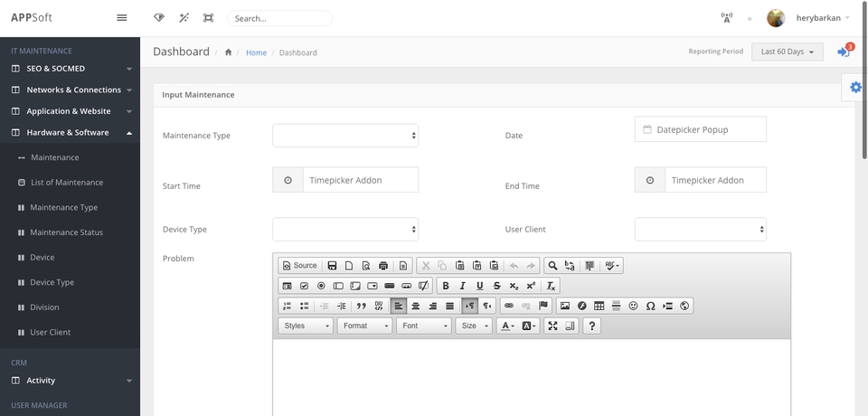Open the herybarkan user menu
This screenshot has height=416, width=868.
(822, 18)
